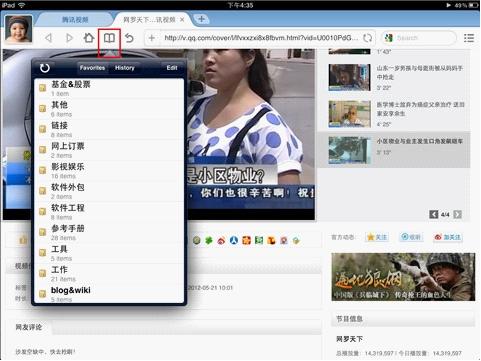The image size is (481, 361).
Task: Click the red eye follow button
Action: click(448, 237)
